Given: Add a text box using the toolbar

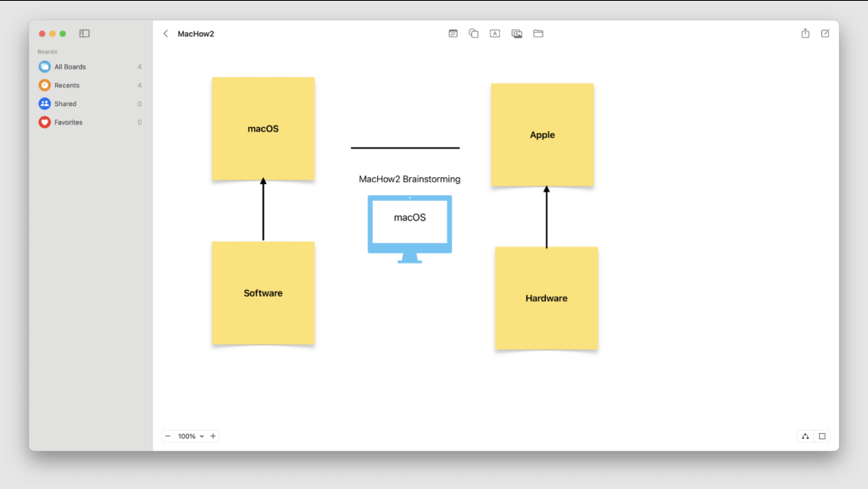Looking at the screenshot, I should pyautogui.click(x=495, y=34).
